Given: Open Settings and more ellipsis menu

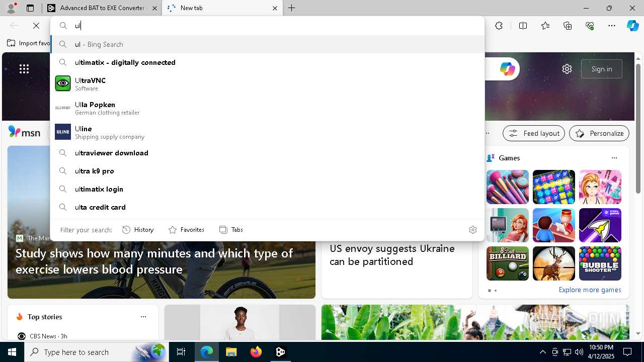Looking at the screenshot, I should point(612,26).
